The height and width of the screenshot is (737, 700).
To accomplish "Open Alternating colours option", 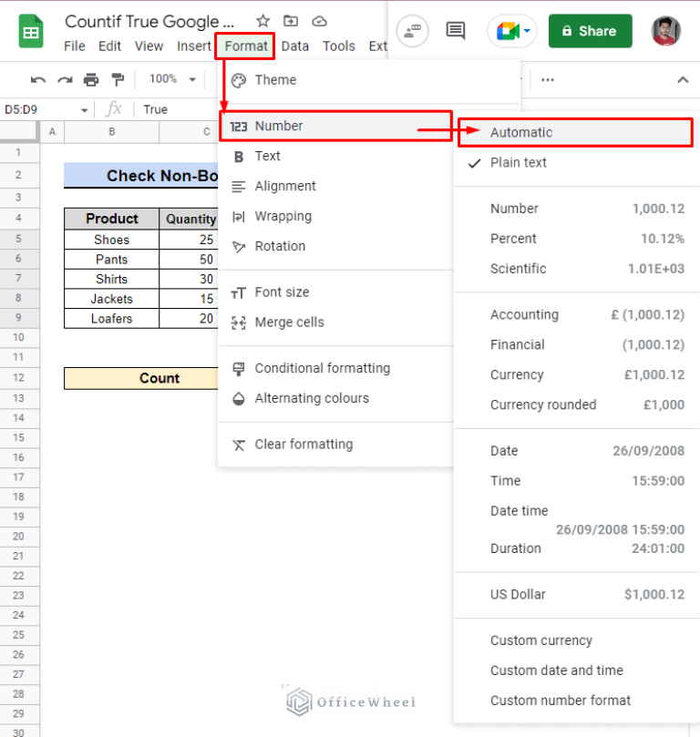I will tap(312, 398).
